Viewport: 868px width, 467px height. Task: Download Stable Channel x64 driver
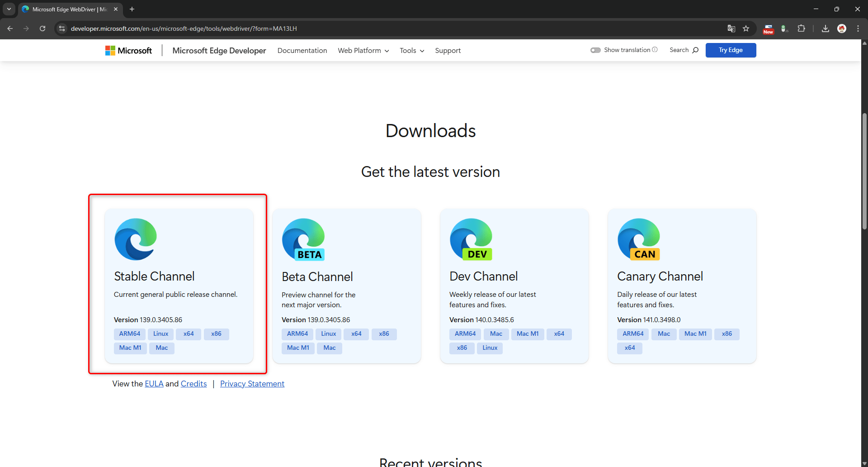pos(189,334)
